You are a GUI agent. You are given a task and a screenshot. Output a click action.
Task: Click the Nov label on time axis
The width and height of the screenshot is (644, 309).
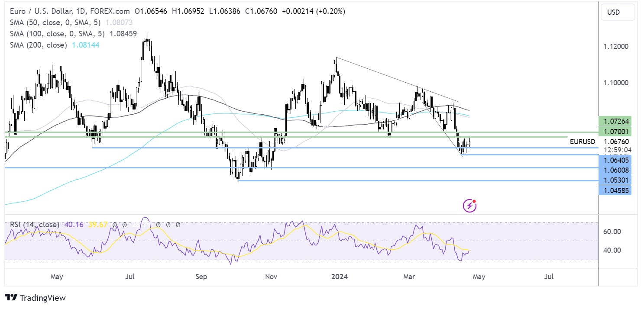(x=271, y=276)
